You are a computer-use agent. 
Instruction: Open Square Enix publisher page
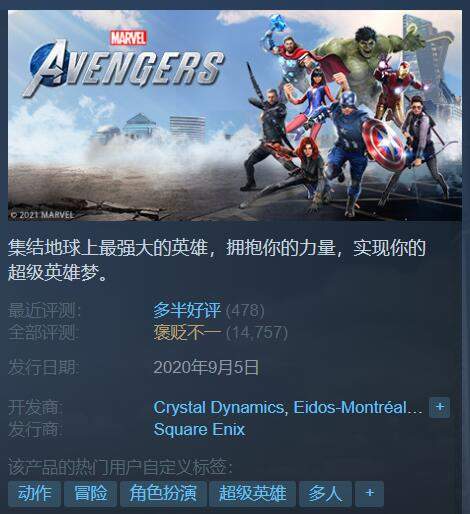tap(199, 429)
